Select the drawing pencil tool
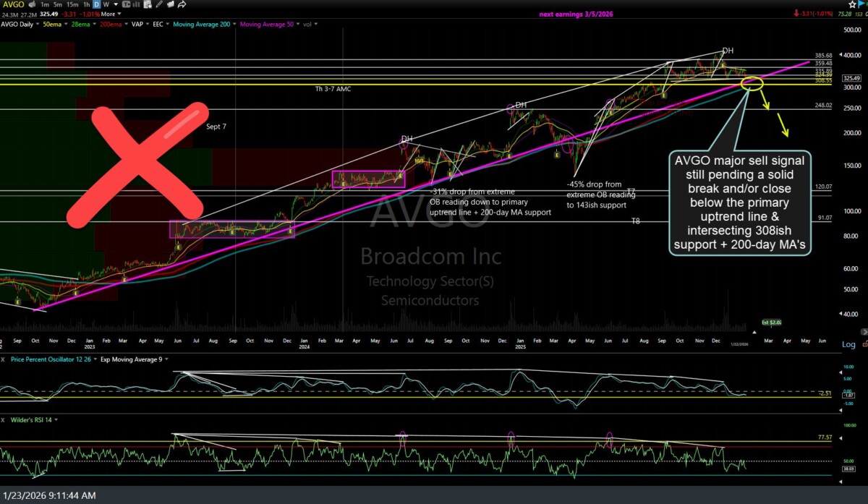868x504 pixels. click(159, 4)
